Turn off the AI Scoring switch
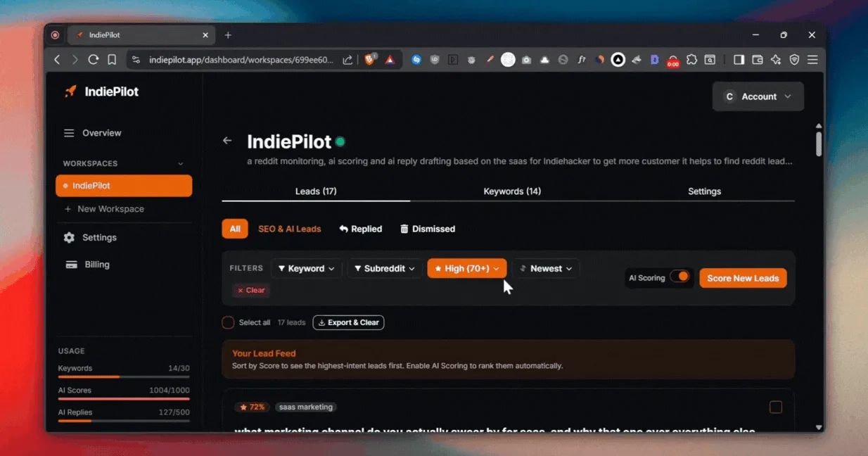 click(x=680, y=277)
